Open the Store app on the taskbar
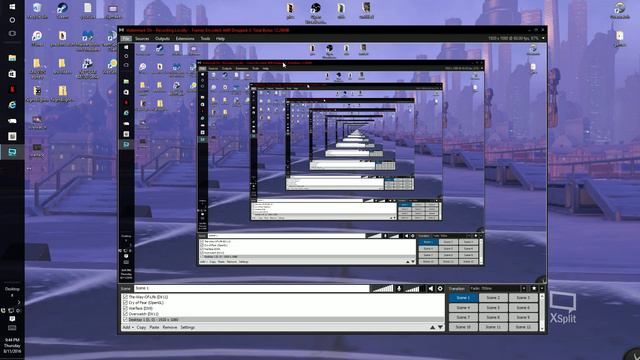Viewport: 640px width, 360px height. click(12, 74)
